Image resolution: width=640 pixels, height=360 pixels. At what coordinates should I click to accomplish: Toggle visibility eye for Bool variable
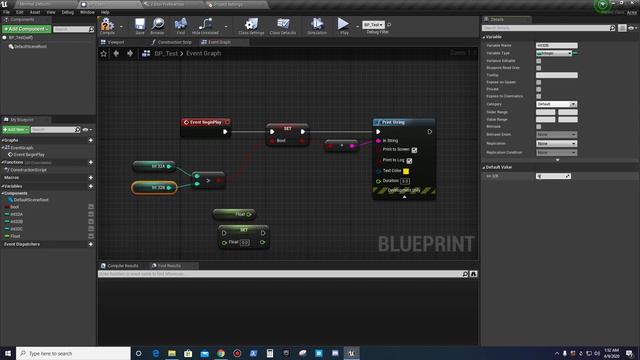pyautogui.click(x=91, y=207)
